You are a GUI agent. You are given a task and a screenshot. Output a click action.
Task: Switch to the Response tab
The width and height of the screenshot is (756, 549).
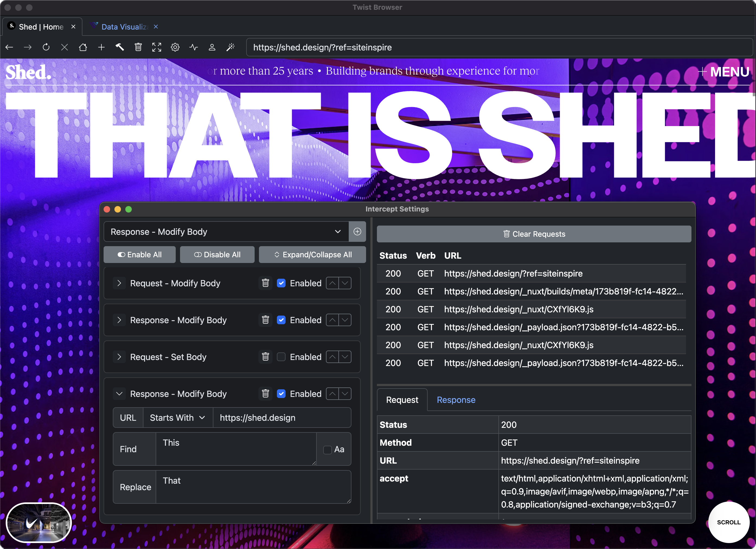click(x=456, y=400)
